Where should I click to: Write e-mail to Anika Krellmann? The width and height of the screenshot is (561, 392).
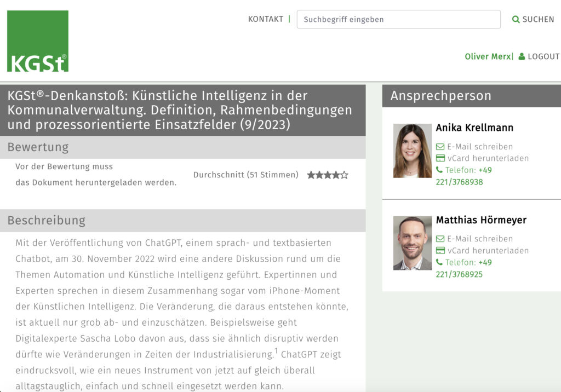click(480, 147)
